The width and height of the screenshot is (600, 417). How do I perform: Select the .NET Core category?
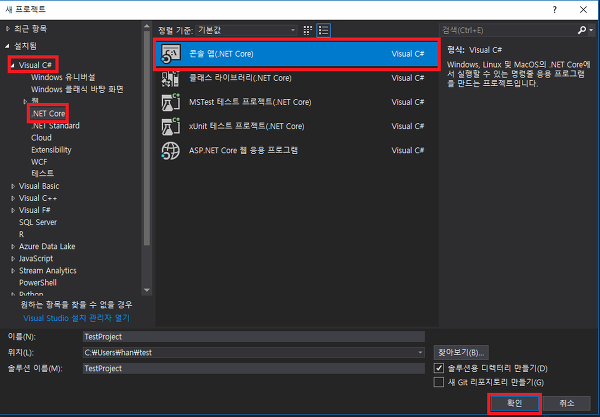(48, 114)
